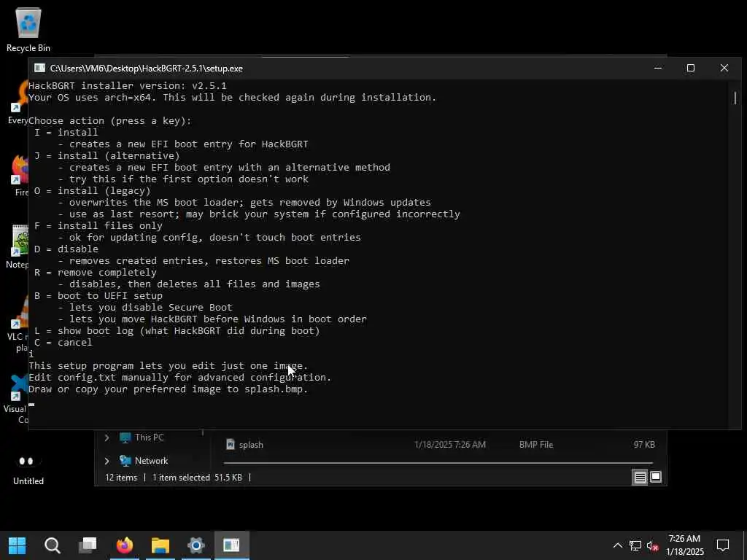747x560 pixels.
Task: Click the splash file's 97 KB size cell
Action: coord(644,444)
